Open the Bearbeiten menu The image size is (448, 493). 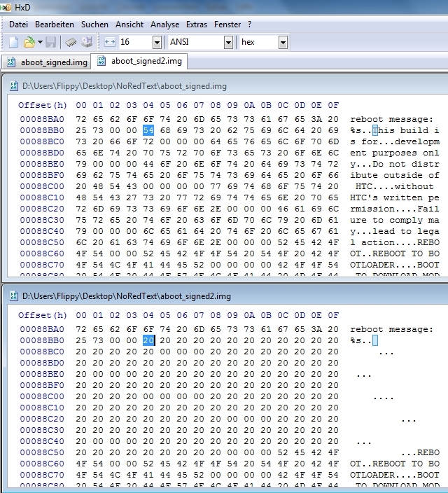point(55,24)
